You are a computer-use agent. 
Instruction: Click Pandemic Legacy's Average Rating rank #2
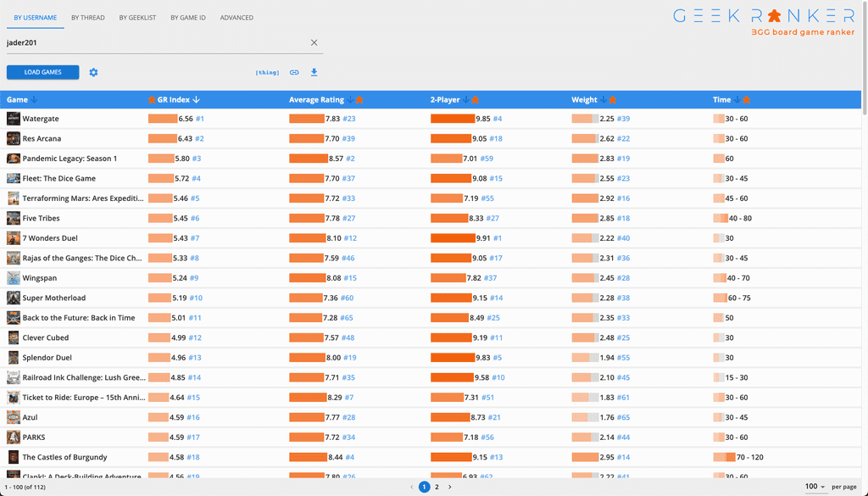[x=350, y=159]
